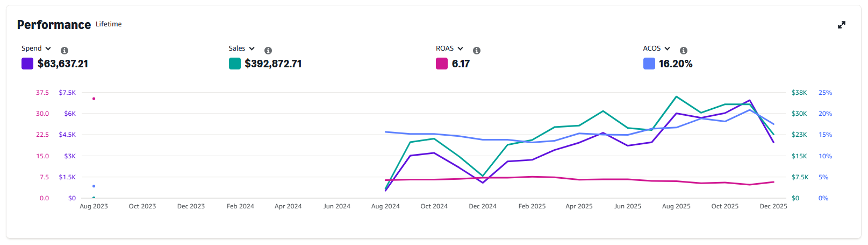Image resolution: width=868 pixels, height=245 pixels.
Task: Open the Spend metric dropdown
Action: [x=36, y=48]
